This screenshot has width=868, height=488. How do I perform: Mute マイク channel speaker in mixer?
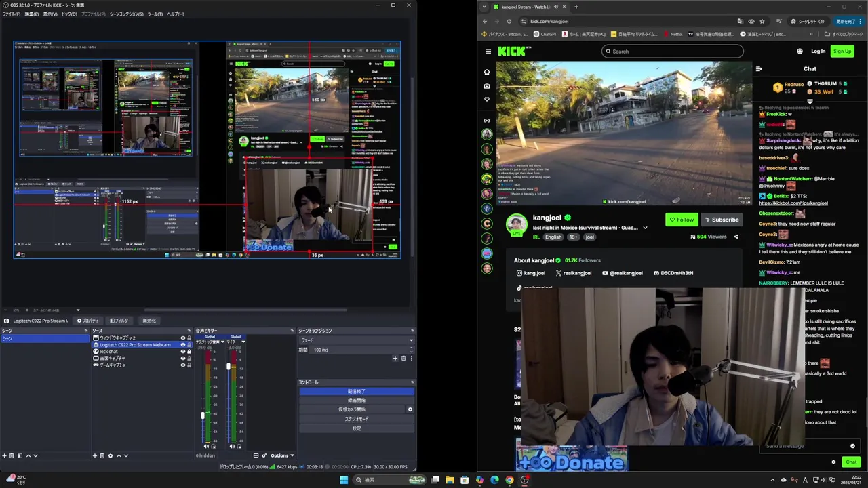click(232, 446)
